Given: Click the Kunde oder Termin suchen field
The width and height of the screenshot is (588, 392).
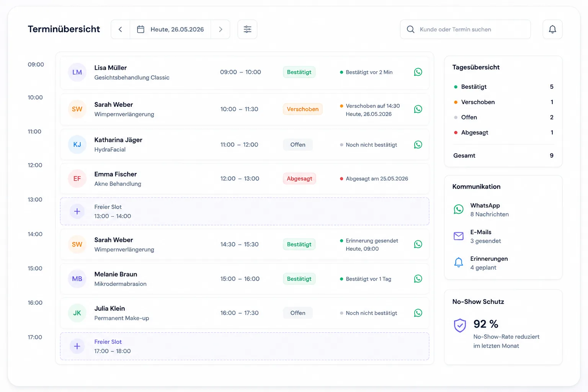Looking at the screenshot, I should 465,29.
